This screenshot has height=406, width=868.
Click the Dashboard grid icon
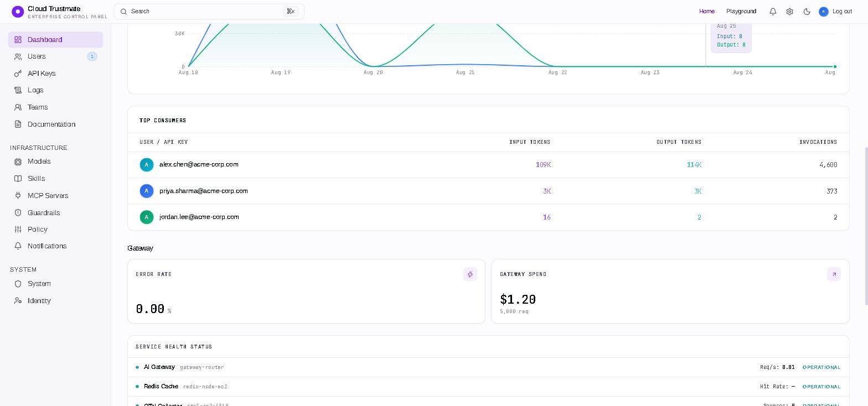click(x=18, y=40)
